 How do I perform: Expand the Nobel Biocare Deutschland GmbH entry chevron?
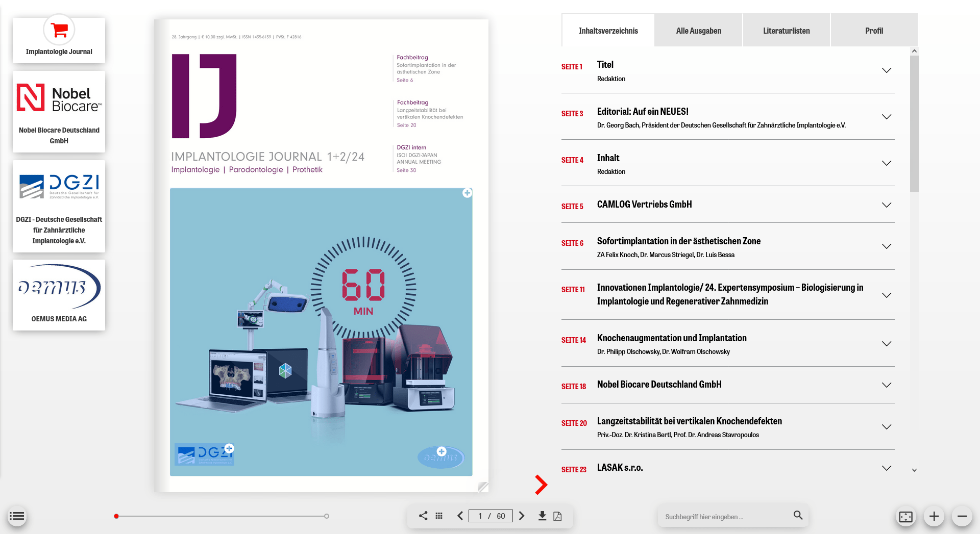887,385
